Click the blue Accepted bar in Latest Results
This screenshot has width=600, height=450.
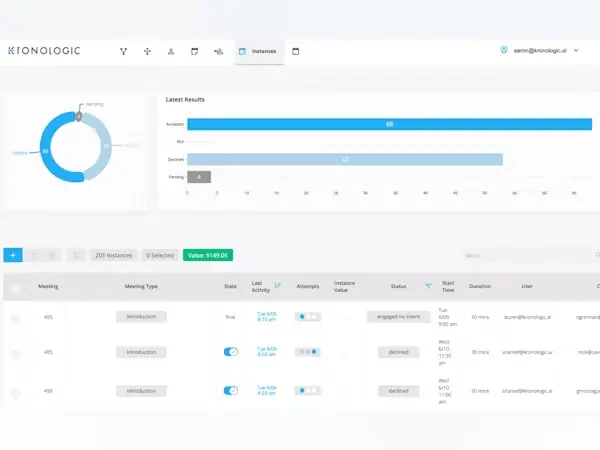point(390,124)
